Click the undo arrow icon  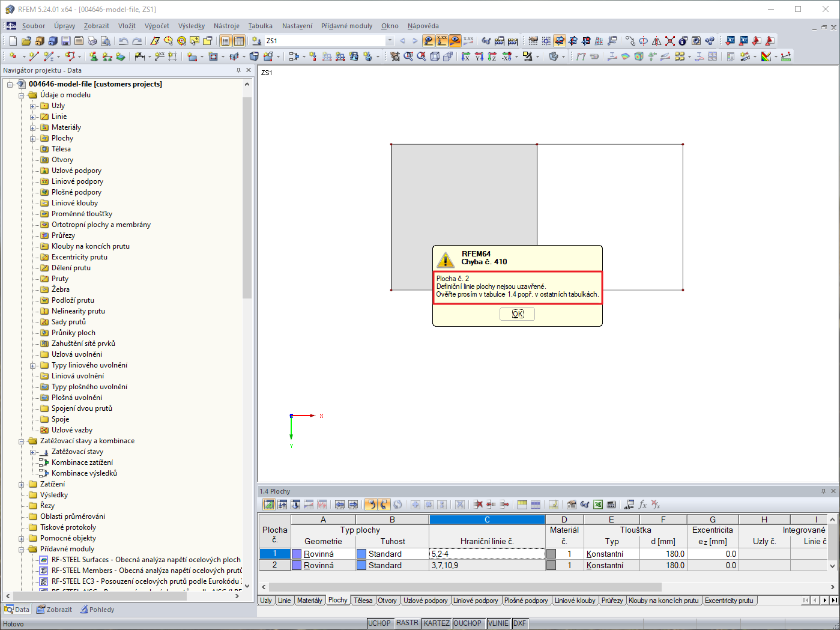(x=123, y=41)
